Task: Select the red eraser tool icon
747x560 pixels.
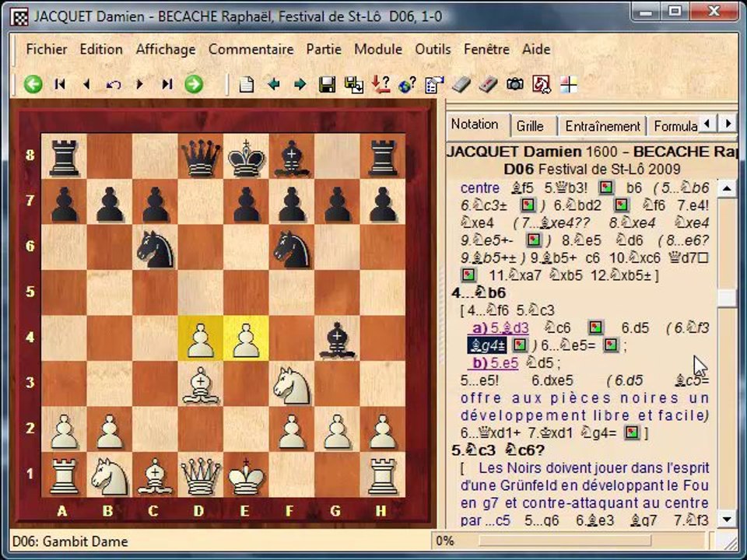Action: [488, 85]
